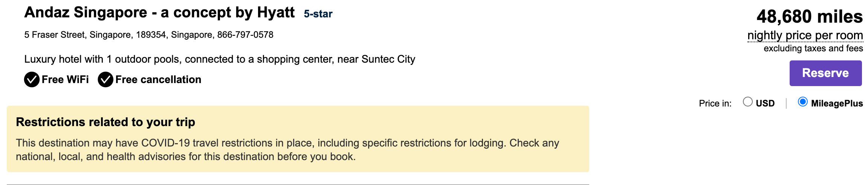Click the excluding taxes and fees text
Screen dimensions: 868x185
point(813,48)
